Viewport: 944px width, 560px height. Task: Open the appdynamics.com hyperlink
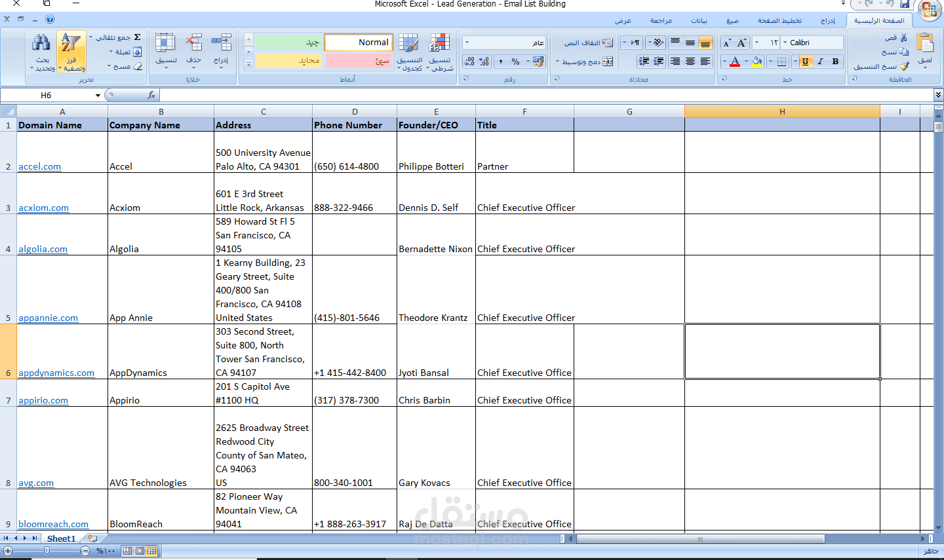[56, 373]
